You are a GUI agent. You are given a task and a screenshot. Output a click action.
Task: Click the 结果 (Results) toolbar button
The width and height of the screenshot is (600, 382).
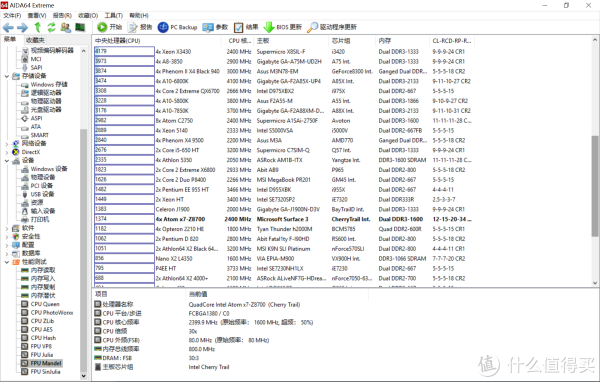pos(246,27)
